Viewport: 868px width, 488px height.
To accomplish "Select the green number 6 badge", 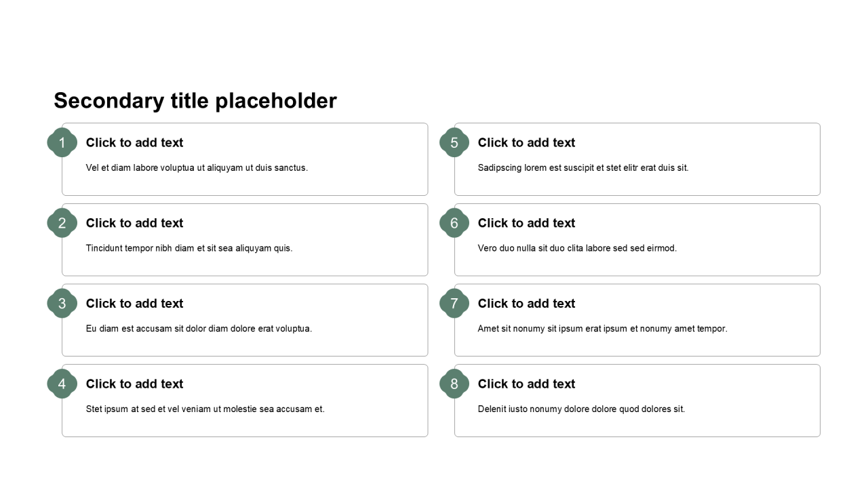I will pos(454,223).
